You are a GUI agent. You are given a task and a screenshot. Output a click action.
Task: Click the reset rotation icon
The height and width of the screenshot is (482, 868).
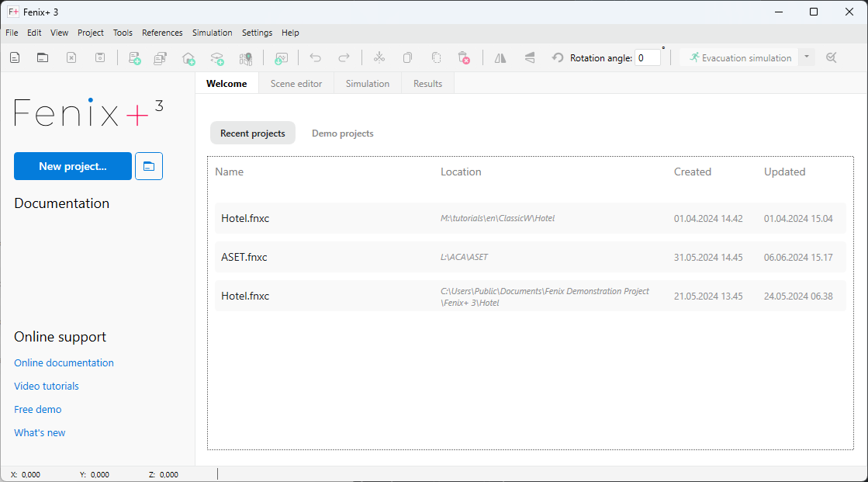click(x=557, y=57)
